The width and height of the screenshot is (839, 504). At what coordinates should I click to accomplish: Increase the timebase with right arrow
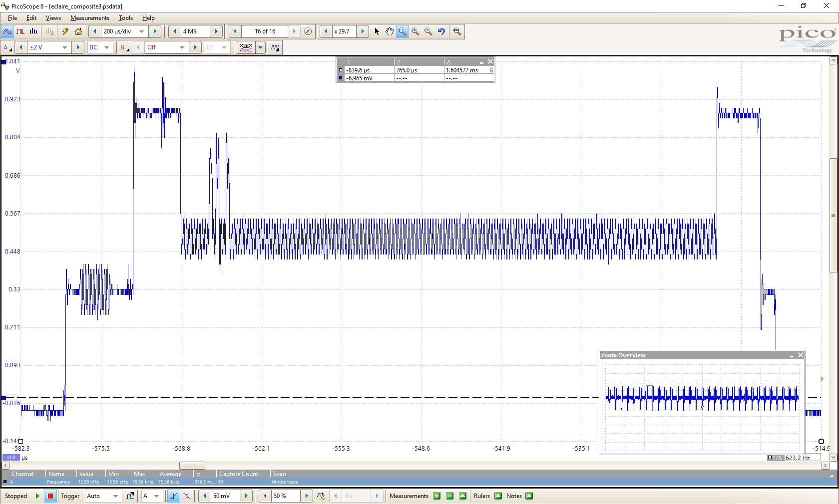155,31
